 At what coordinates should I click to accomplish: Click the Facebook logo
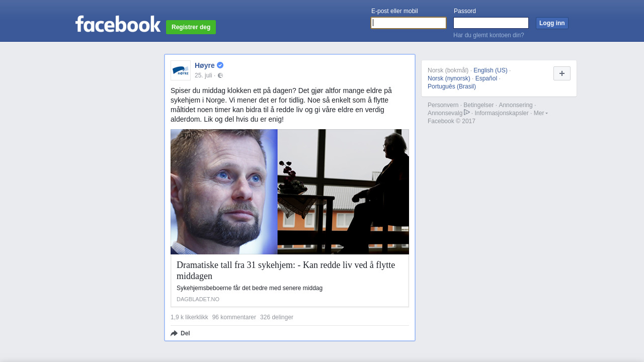tap(118, 24)
